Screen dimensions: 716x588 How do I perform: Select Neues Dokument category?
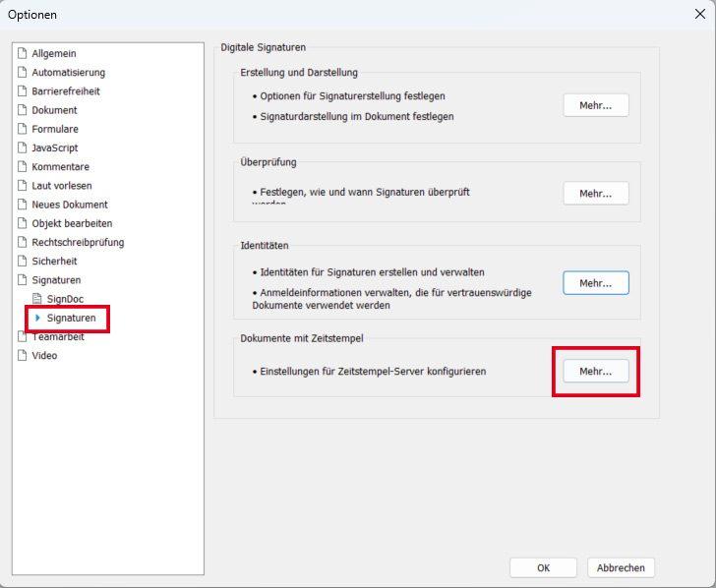[70, 205]
